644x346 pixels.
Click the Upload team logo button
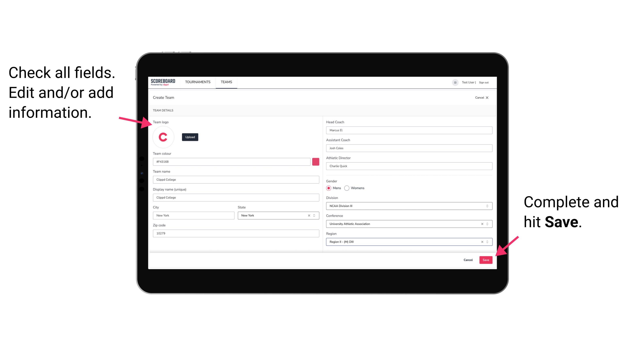tap(190, 137)
